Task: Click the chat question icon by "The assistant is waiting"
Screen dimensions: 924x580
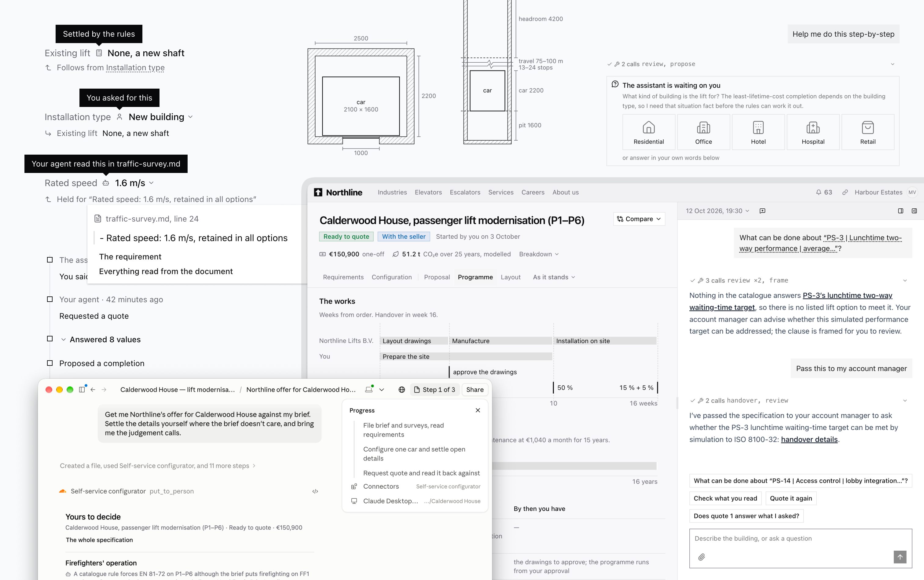Action: tap(615, 84)
